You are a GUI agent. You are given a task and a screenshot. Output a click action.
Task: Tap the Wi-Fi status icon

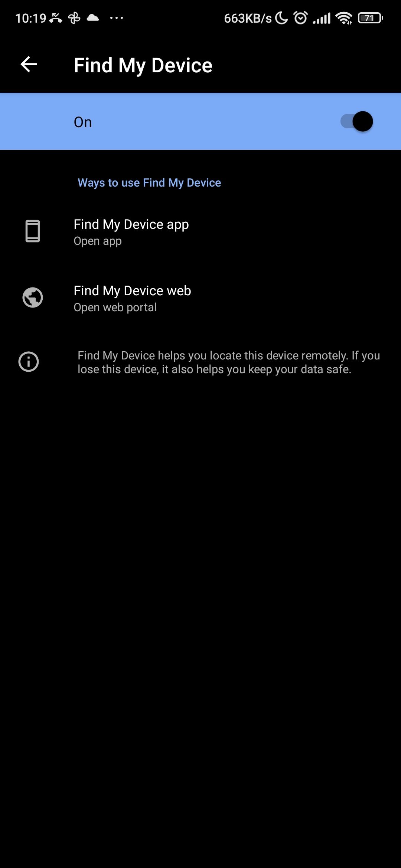click(x=344, y=18)
